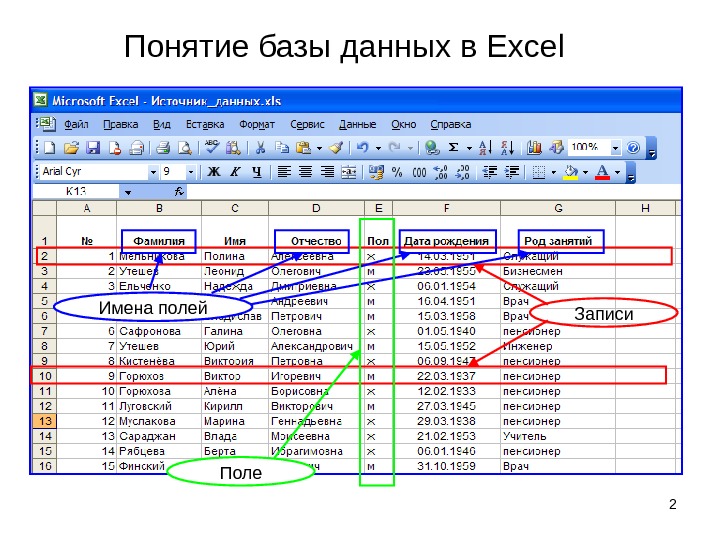Apply red font color A
This screenshot has height=540, width=720.
(602, 172)
